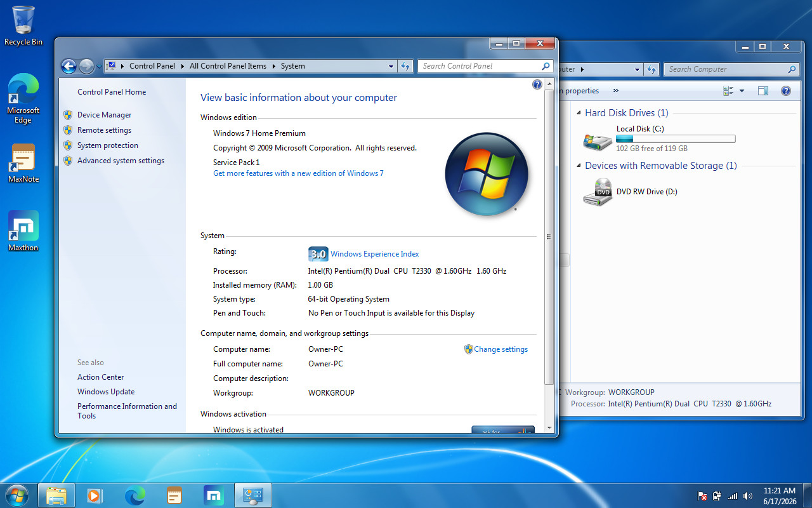Click the Back arrow in the System window
Screen dimensions: 812x508
[69, 66]
